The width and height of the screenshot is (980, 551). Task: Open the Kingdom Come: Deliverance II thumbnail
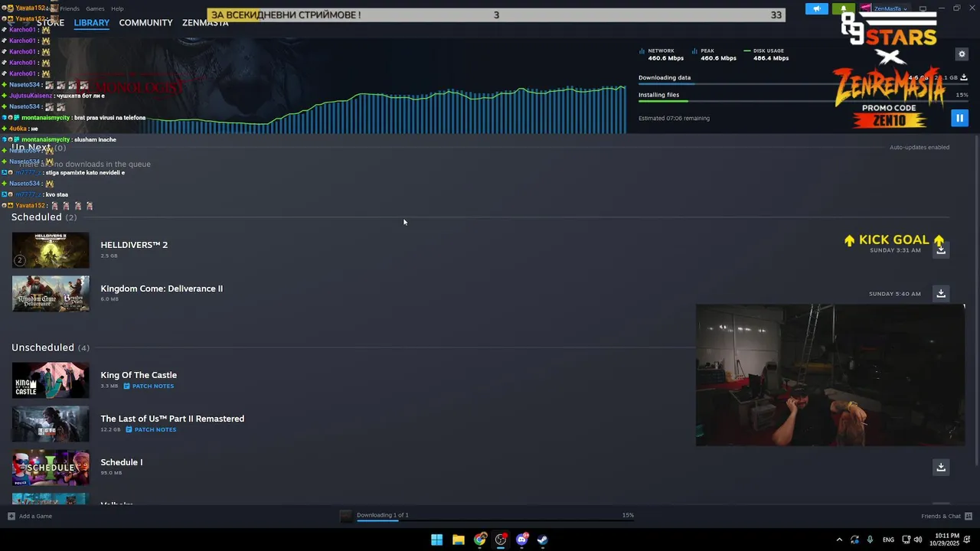pos(51,294)
